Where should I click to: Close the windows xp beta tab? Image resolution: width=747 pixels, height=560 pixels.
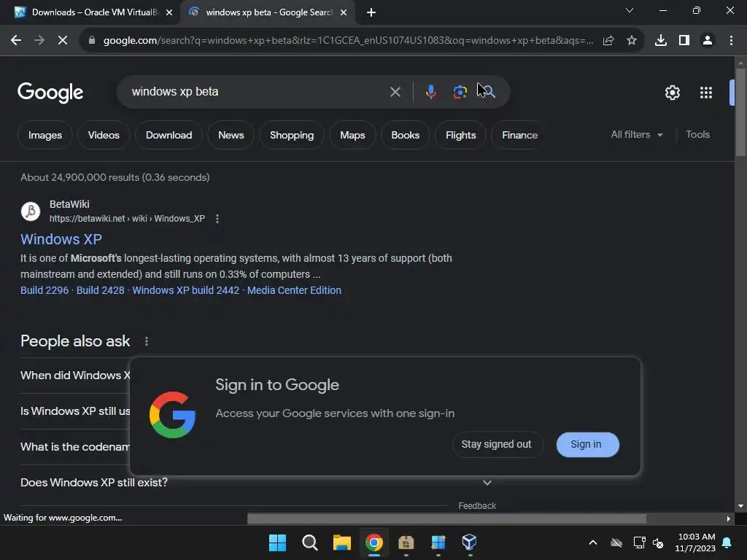tap(344, 12)
